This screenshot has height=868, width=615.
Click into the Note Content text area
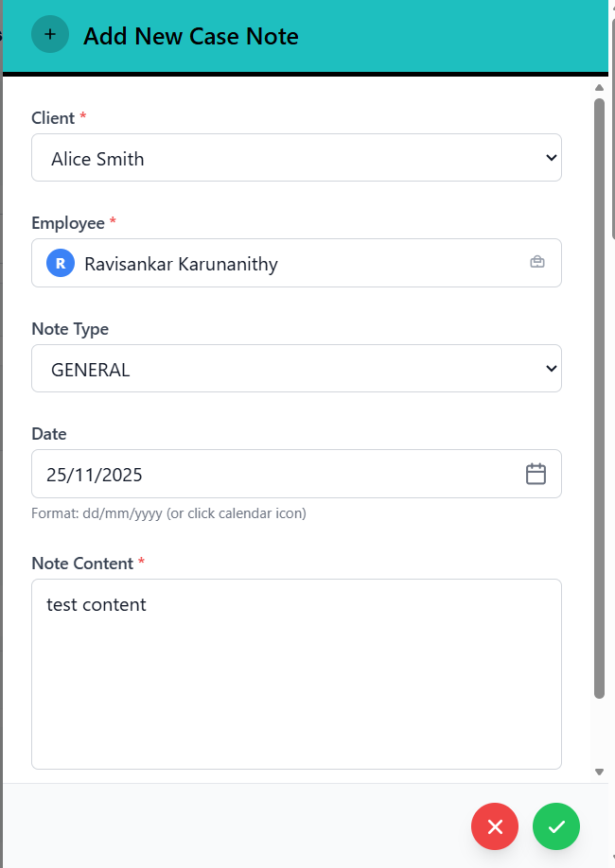coord(296,673)
